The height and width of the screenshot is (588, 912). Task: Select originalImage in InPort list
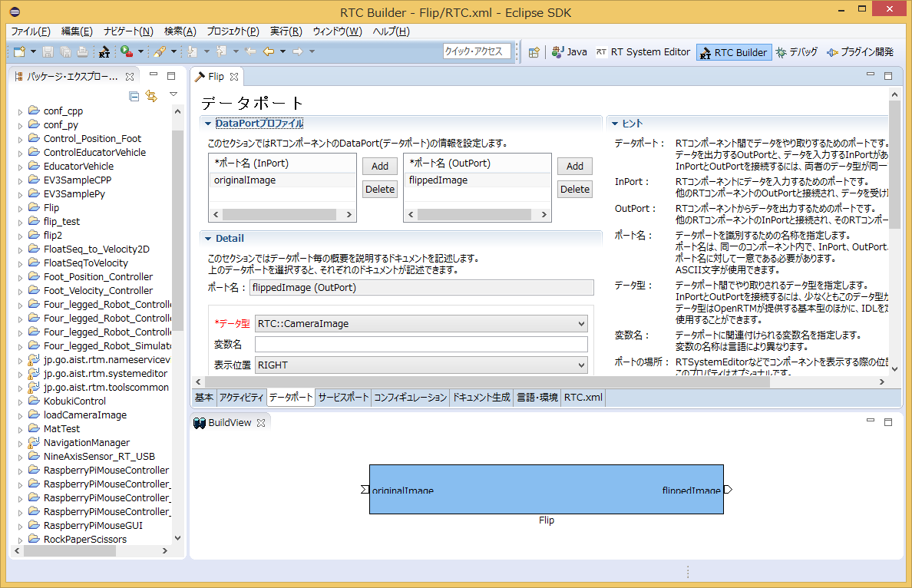(282, 180)
